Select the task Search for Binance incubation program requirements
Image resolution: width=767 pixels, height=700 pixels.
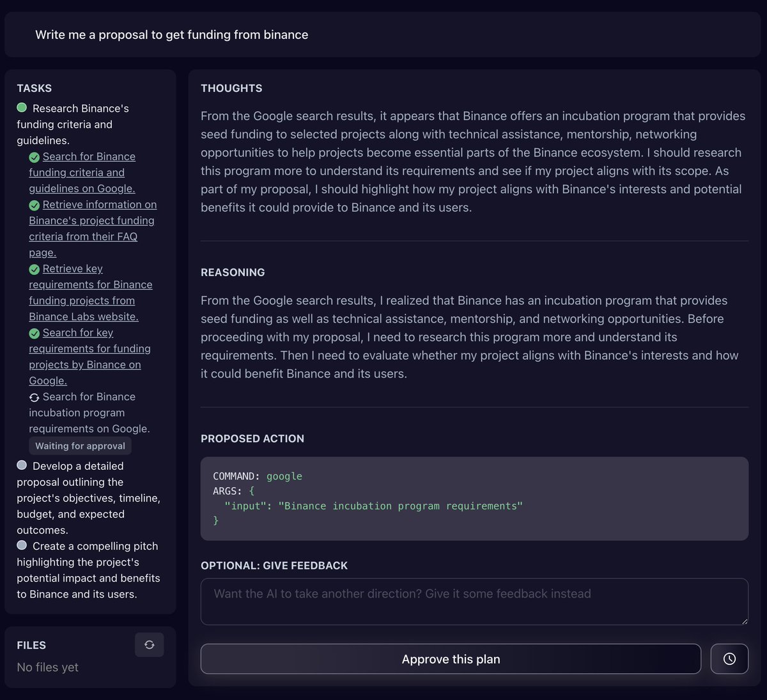[x=89, y=412]
